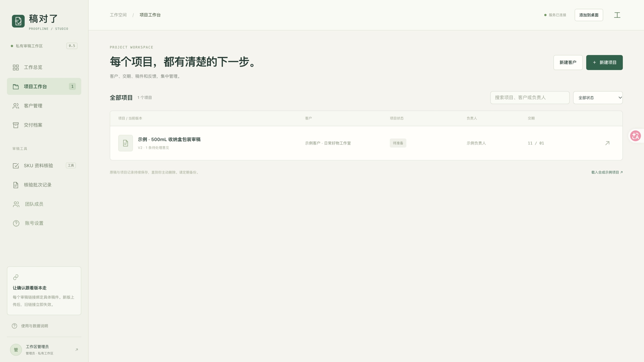The image size is (644, 362).
Task: Open 团队成员 menu item
Action: tap(44, 204)
